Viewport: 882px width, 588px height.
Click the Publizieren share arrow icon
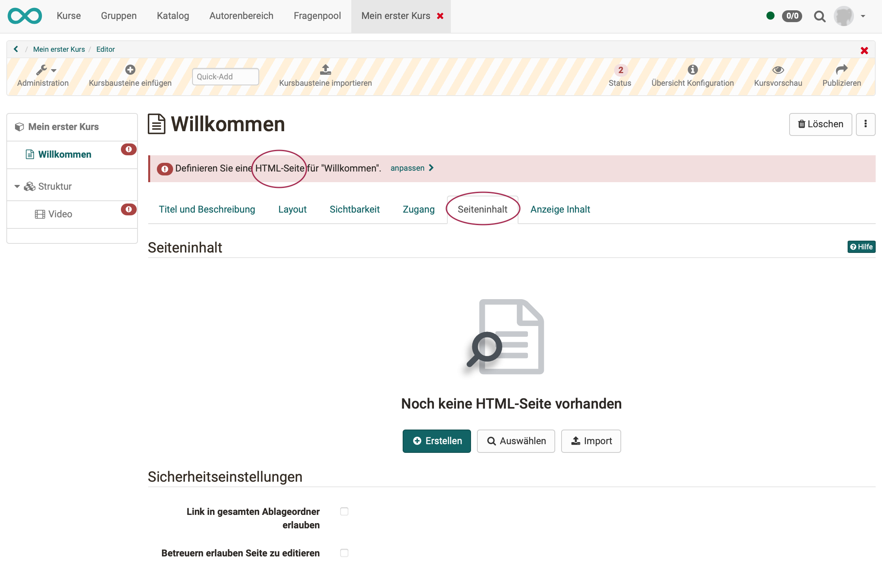[x=841, y=70]
